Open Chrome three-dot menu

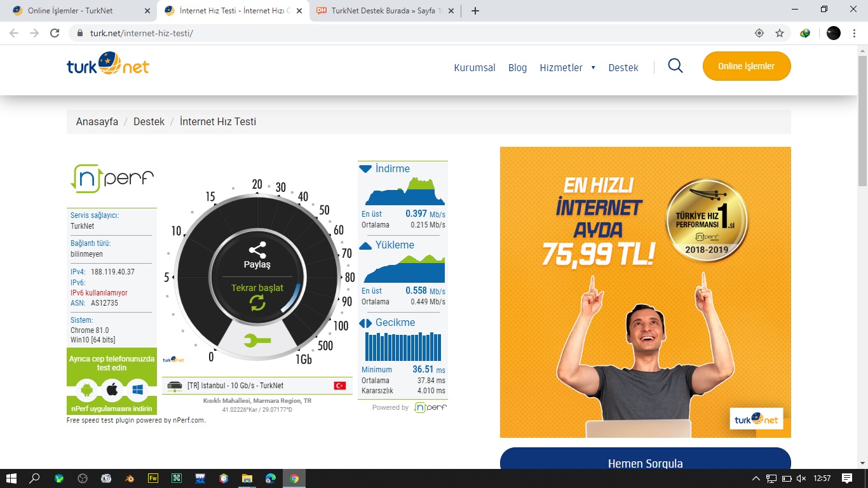click(855, 33)
